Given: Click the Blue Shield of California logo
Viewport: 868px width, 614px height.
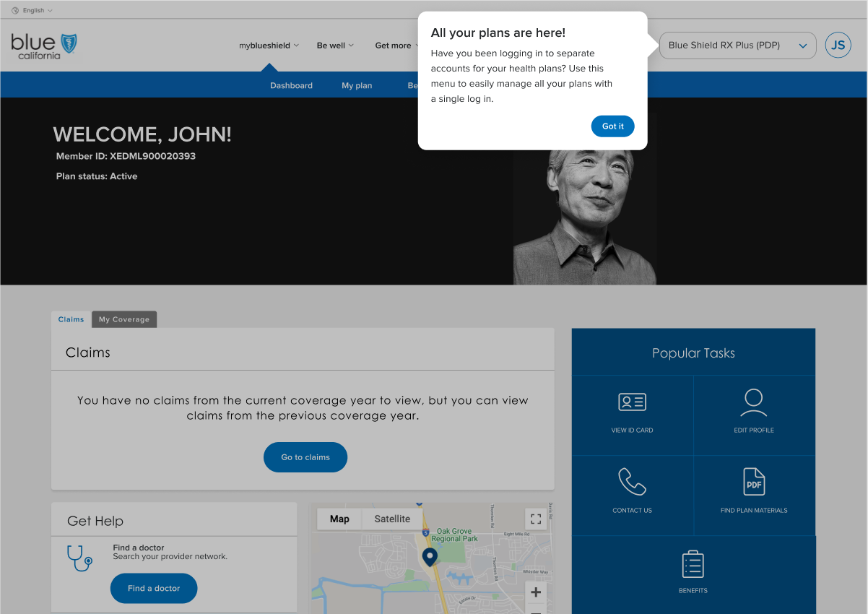Looking at the screenshot, I should [45, 46].
